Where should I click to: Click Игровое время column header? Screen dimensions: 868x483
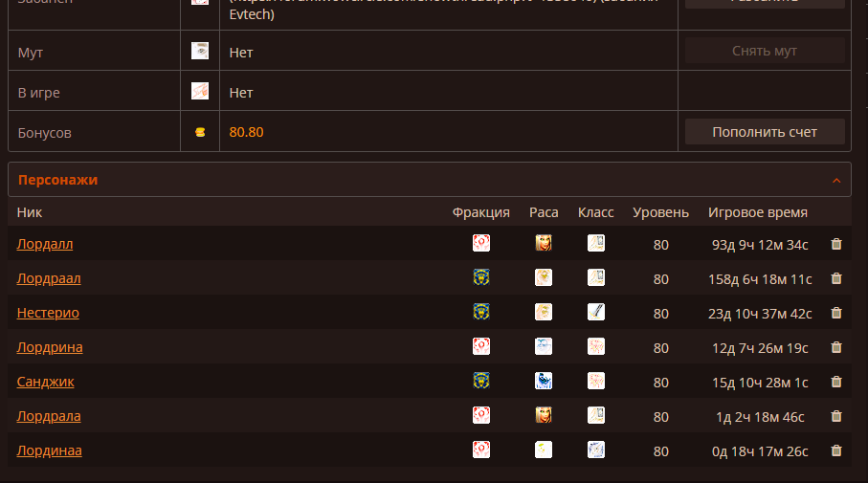point(758,212)
